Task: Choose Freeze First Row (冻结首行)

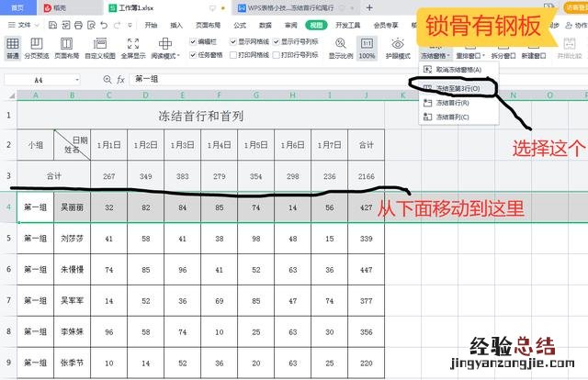Action: (x=458, y=103)
